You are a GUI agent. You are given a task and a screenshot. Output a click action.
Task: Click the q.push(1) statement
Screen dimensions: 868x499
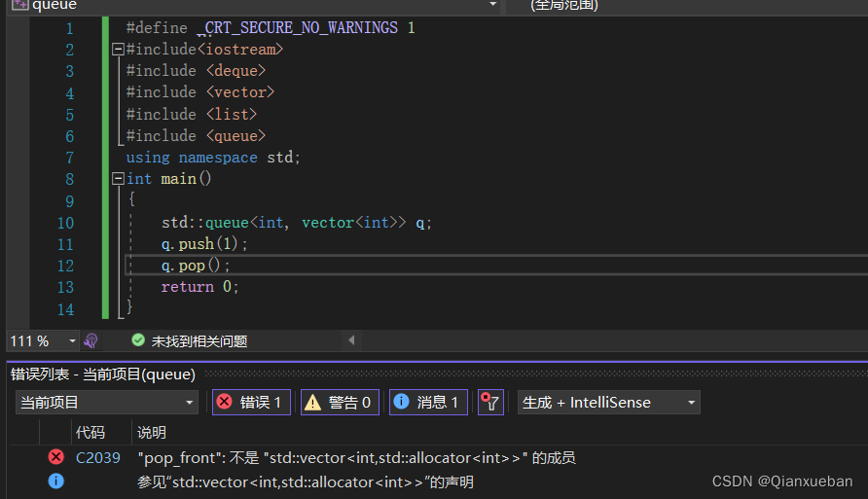[x=204, y=244]
